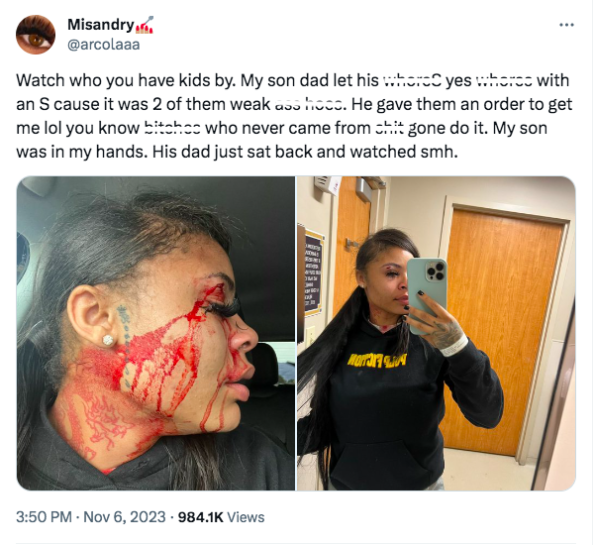Open the left side-profile photo
This screenshot has height=545, width=595.
coord(156,333)
